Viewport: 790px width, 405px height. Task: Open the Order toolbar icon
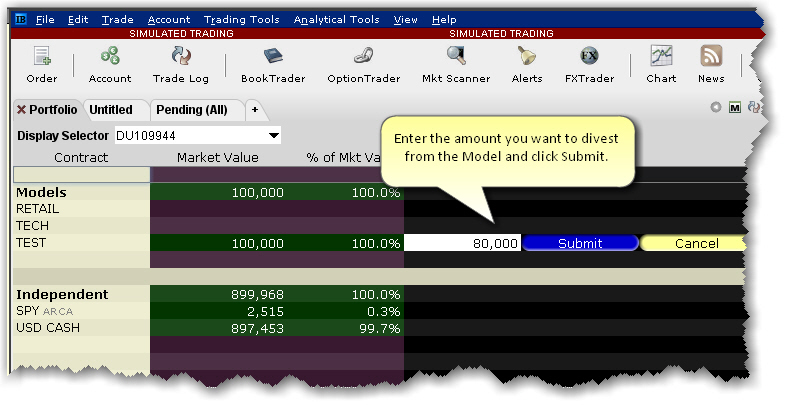point(41,64)
